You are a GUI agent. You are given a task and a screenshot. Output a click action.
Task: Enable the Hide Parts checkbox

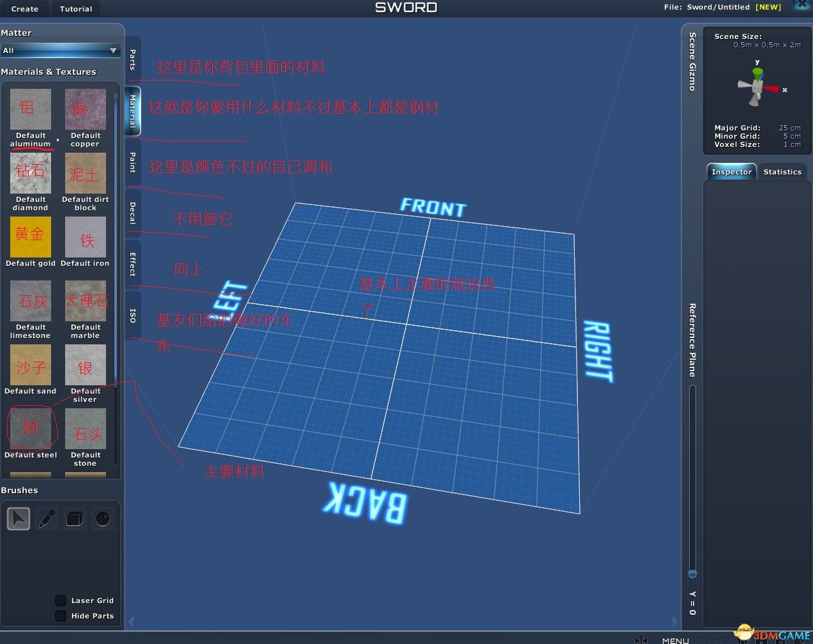tap(61, 616)
